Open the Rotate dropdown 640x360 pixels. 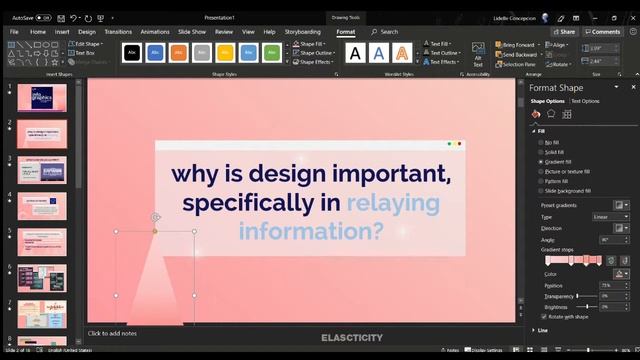[x=558, y=64]
